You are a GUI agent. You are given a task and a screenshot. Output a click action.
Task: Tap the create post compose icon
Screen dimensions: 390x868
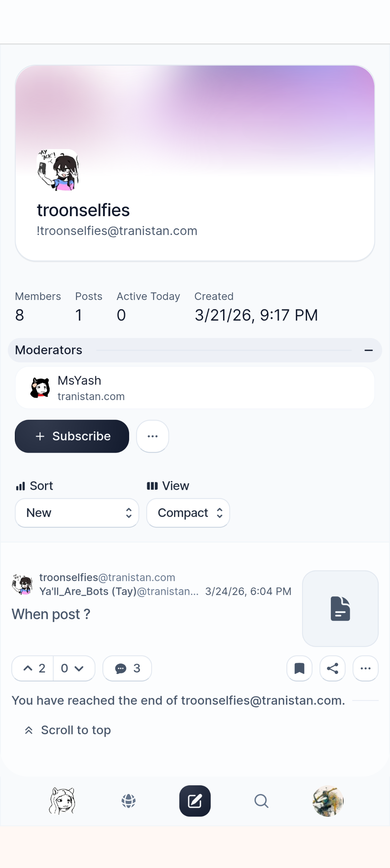(x=195, y=801)
